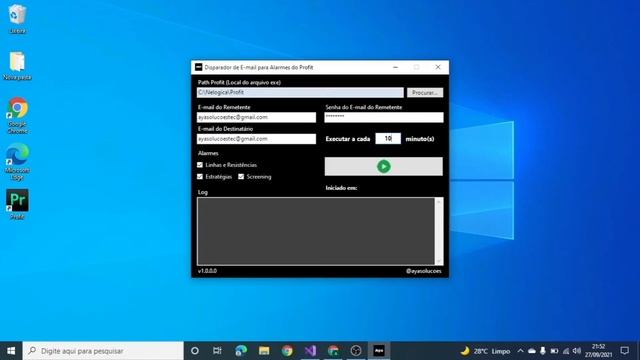The width and height of the screenshot is (640, 360).
Task: Select the Nova pasta folder on desktop
Action: [17, 66]
